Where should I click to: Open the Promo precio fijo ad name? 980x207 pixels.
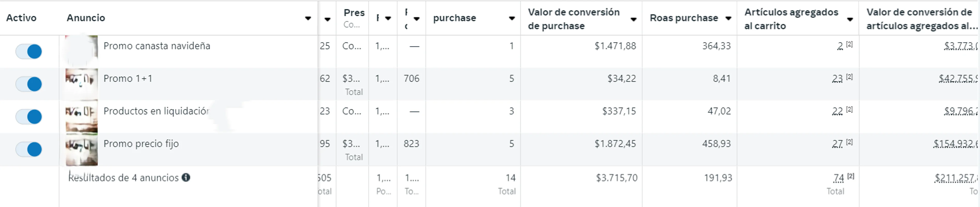(x=141, y=144)
